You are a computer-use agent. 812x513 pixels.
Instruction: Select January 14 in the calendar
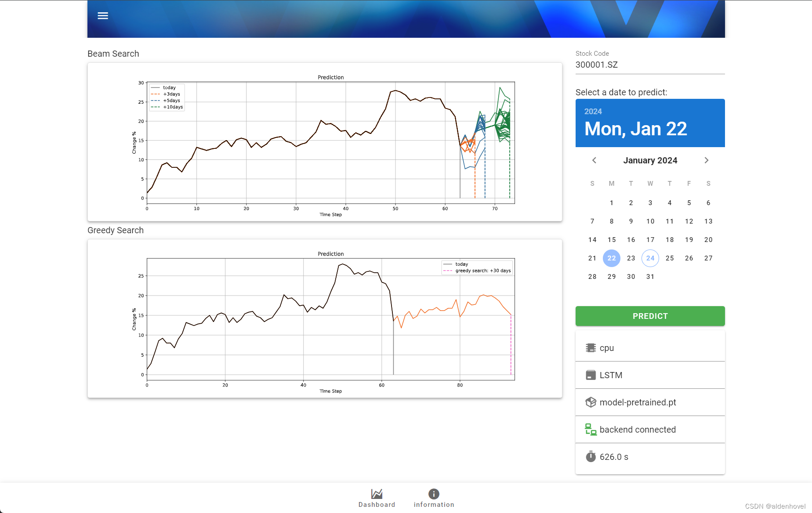(592, 240)
